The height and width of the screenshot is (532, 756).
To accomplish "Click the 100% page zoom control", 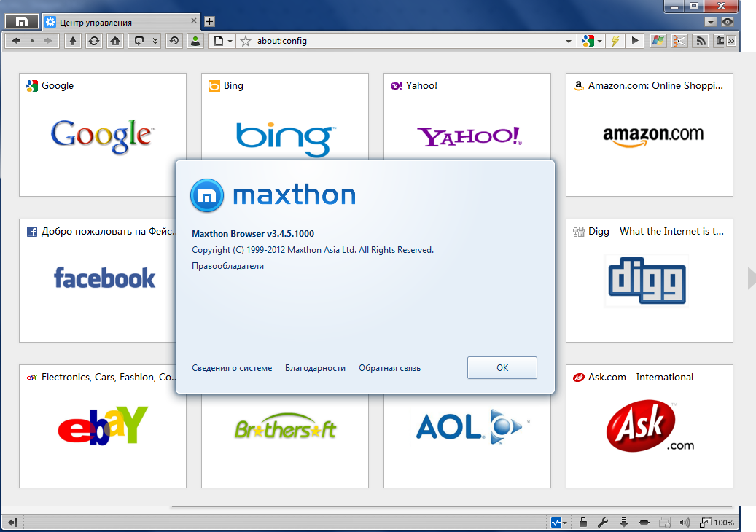I will pos(717,523).
